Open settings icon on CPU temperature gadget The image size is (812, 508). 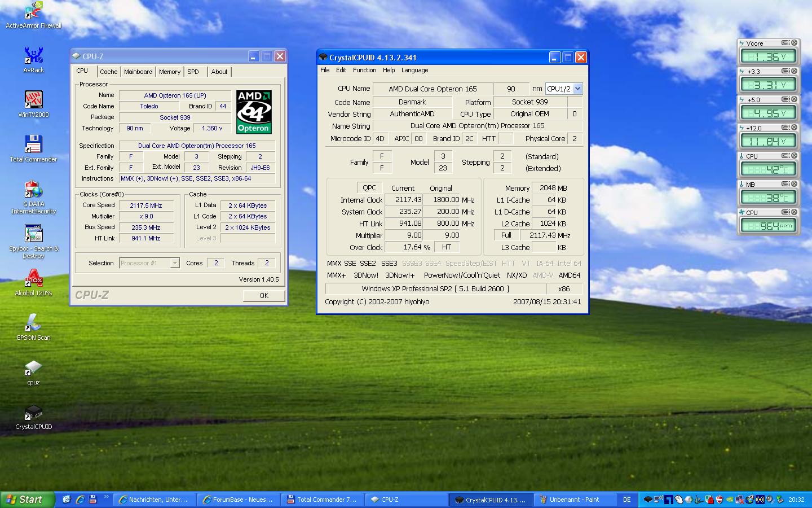point(785,156)
